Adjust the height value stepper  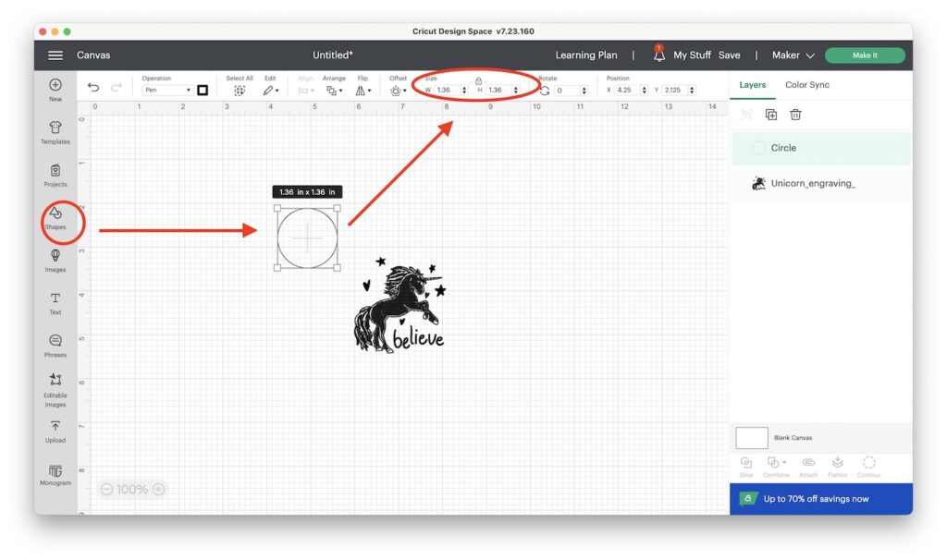pos(516,90)
